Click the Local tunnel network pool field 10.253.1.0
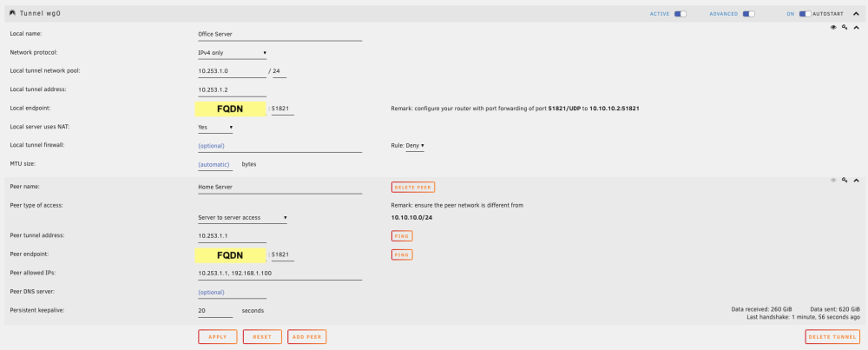Screen dimensions: 868x350 tap(232, 71)
